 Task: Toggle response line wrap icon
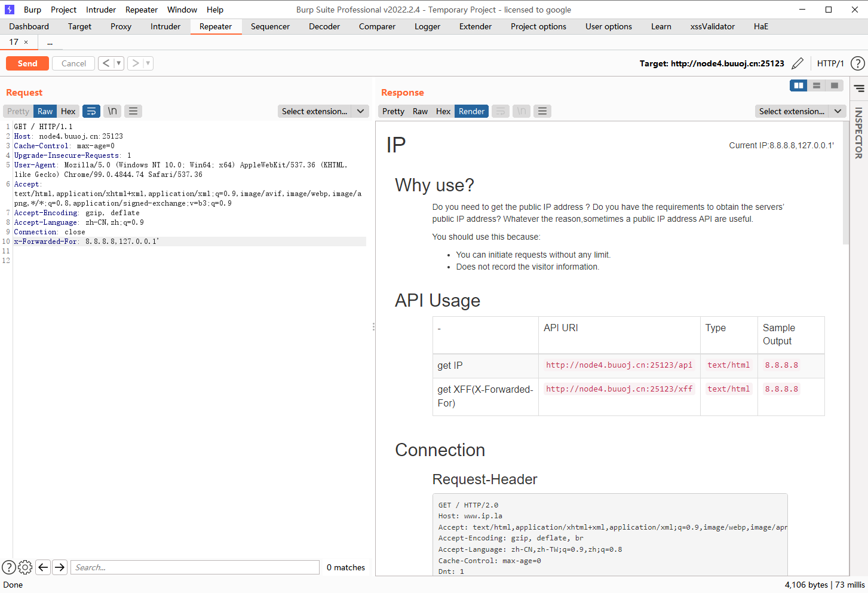(501, 111)
